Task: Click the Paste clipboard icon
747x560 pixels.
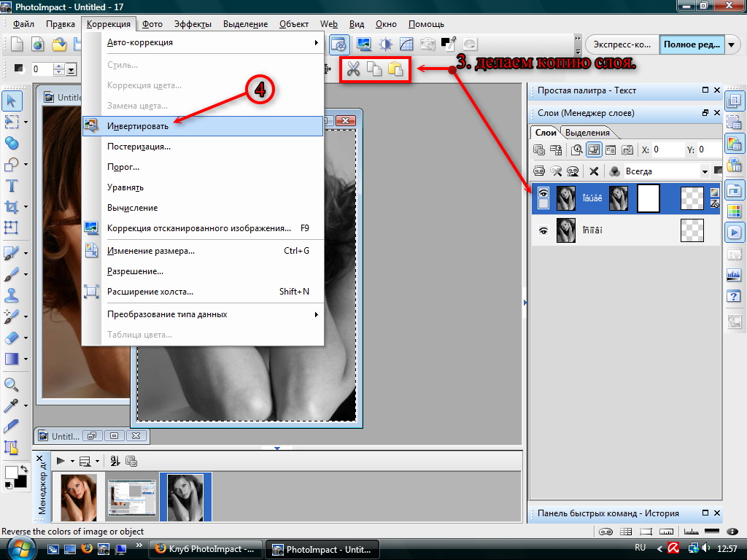Action: [395, 69]
